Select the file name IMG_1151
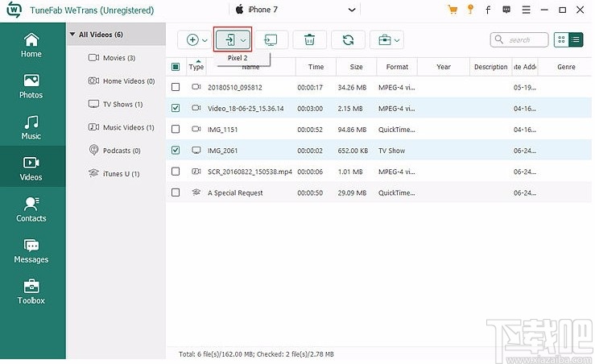This screenshot has width=595, height=364. pyautogui.click(x=223, y=130)
